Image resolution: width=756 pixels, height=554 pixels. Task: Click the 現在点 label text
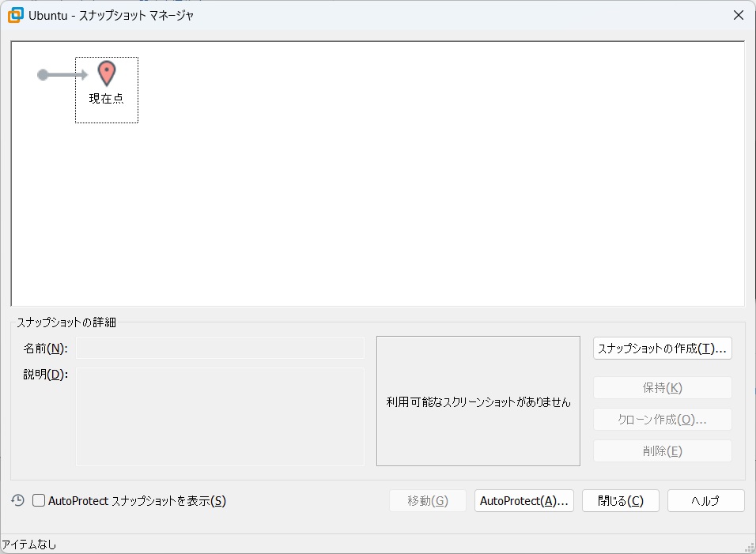tap(107, 99)
